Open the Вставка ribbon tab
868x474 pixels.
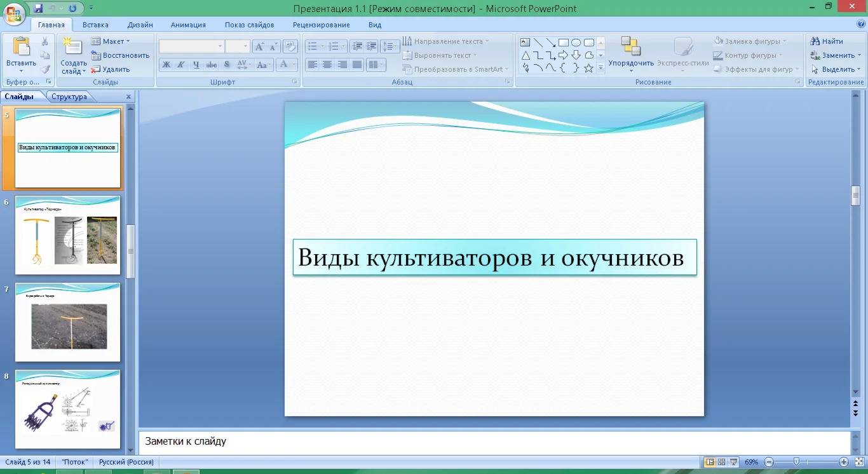click(95, 25)
